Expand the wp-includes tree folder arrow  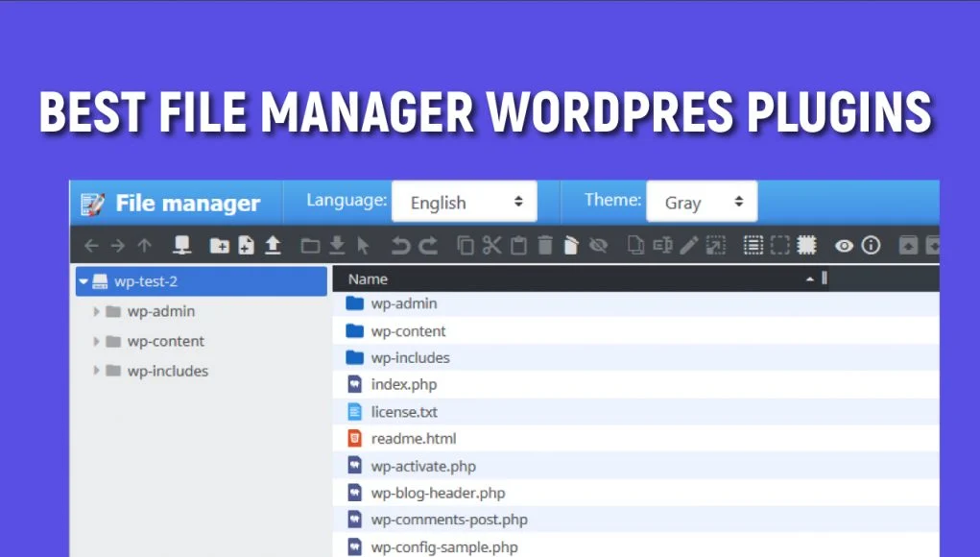point(96,371)
